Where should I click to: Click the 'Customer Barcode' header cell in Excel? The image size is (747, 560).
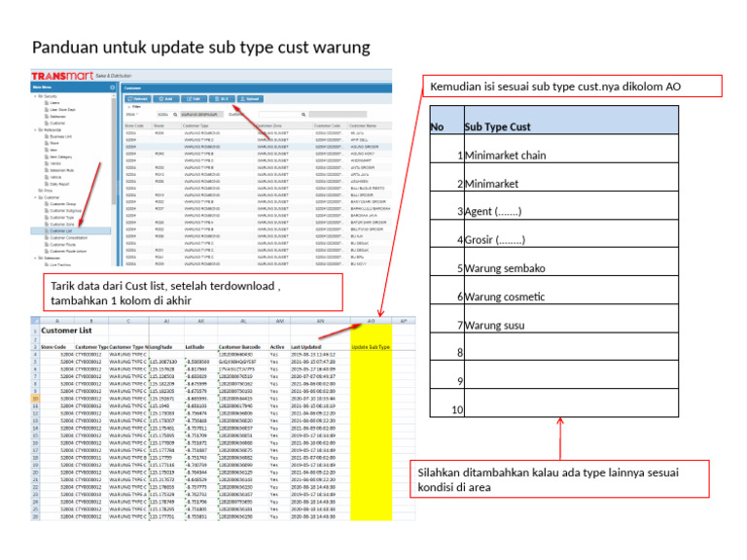[x=243, y=347]
